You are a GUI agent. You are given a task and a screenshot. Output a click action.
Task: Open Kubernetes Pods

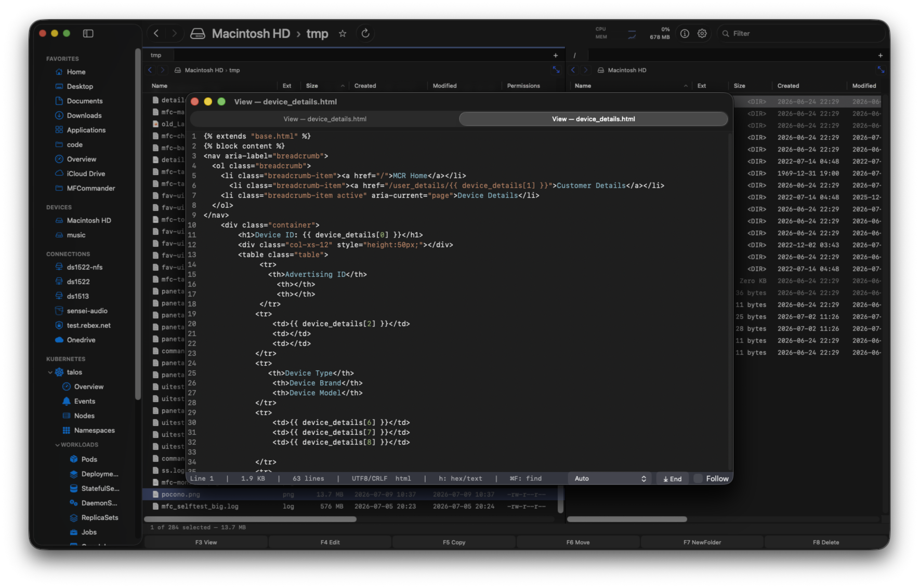[x=89, y=459]
